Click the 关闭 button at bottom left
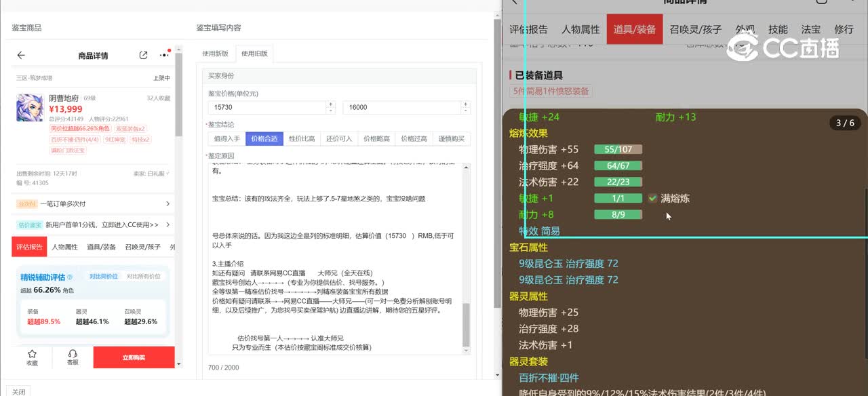Screen dimensions: 868x396 click(18, 392)
